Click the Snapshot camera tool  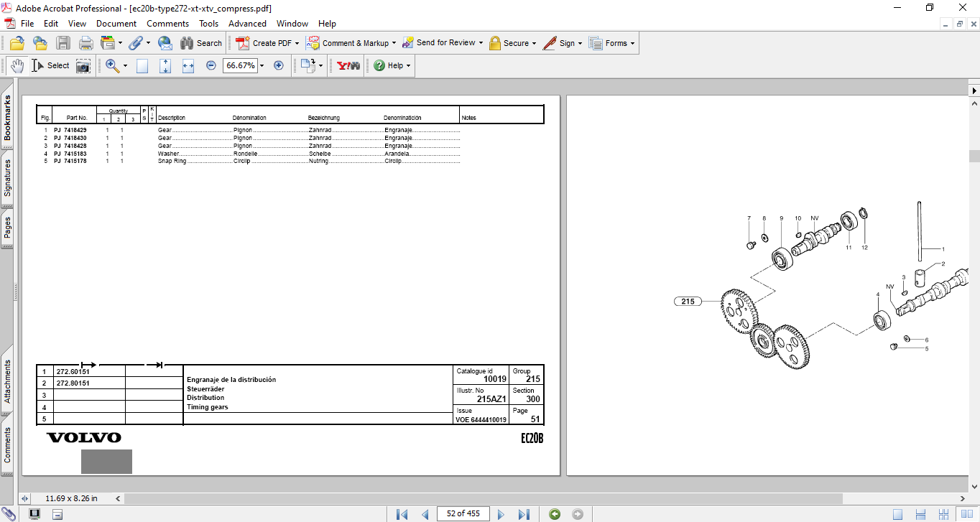click(84, 65)
